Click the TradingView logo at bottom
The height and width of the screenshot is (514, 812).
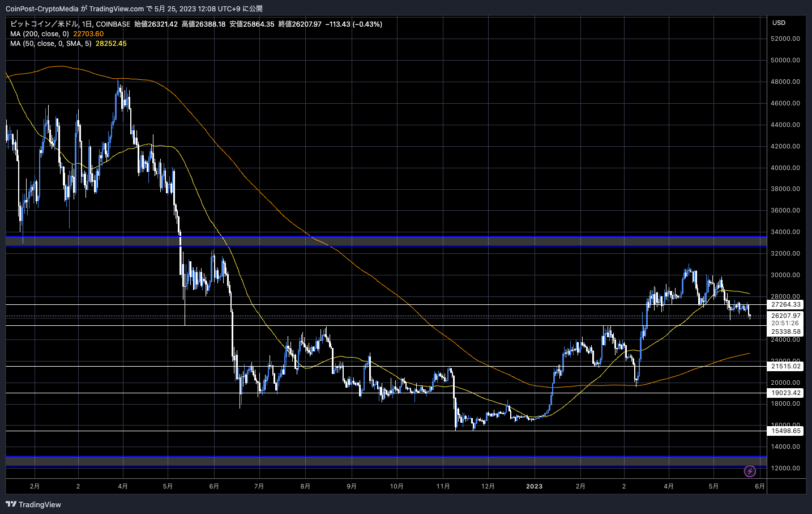33,504
